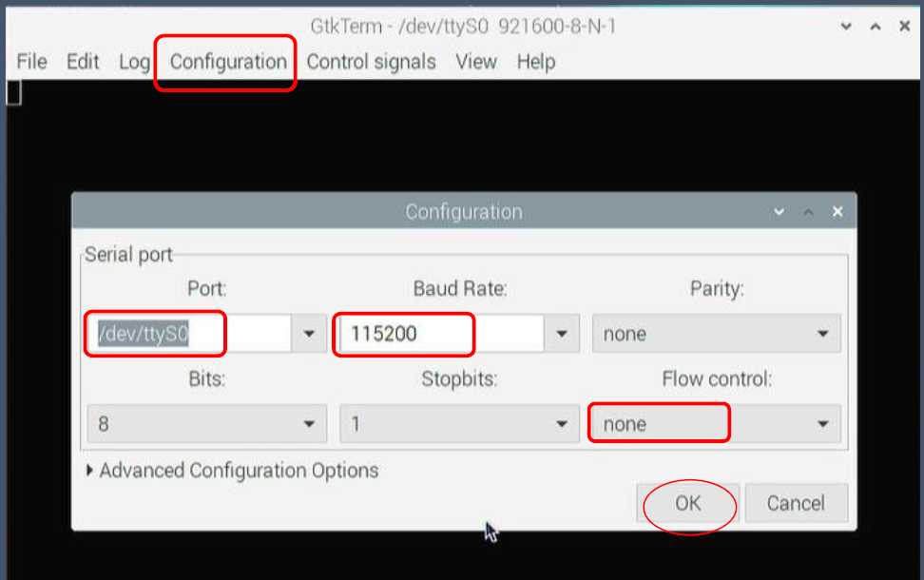Open the Stopbits dropdown
Screen dimensions: 924x580
[460, 423]
